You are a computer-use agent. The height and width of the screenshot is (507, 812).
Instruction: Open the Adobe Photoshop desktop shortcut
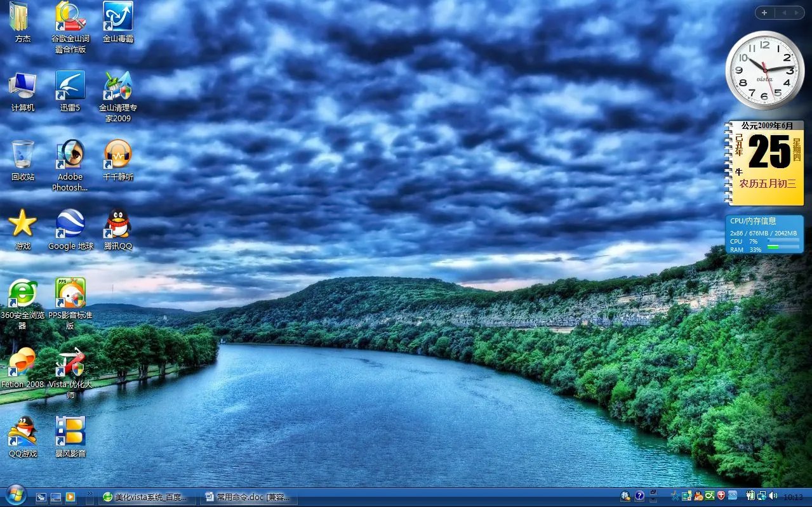(x=70, y=155)
